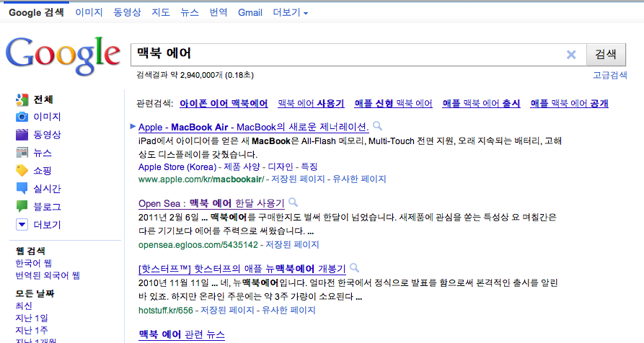
Task: Expand the sidebar 더보기 arrow box
Action: [22, 224]
